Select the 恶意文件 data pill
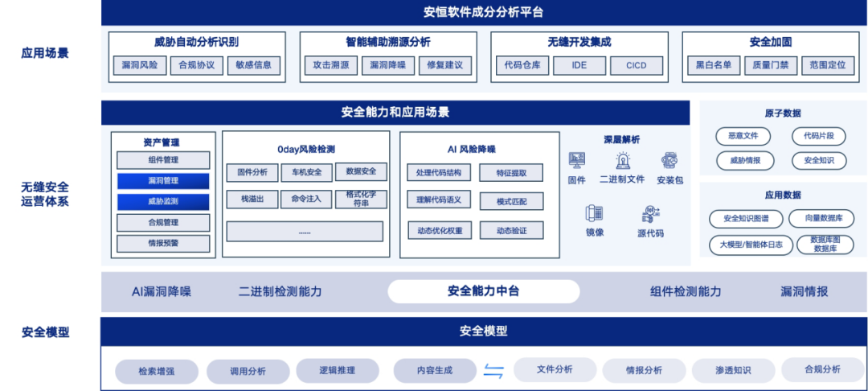 [x=743, y=137]
